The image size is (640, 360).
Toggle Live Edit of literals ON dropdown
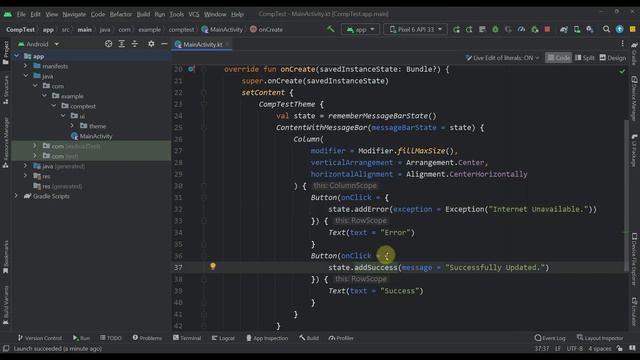tap(502, 58)
